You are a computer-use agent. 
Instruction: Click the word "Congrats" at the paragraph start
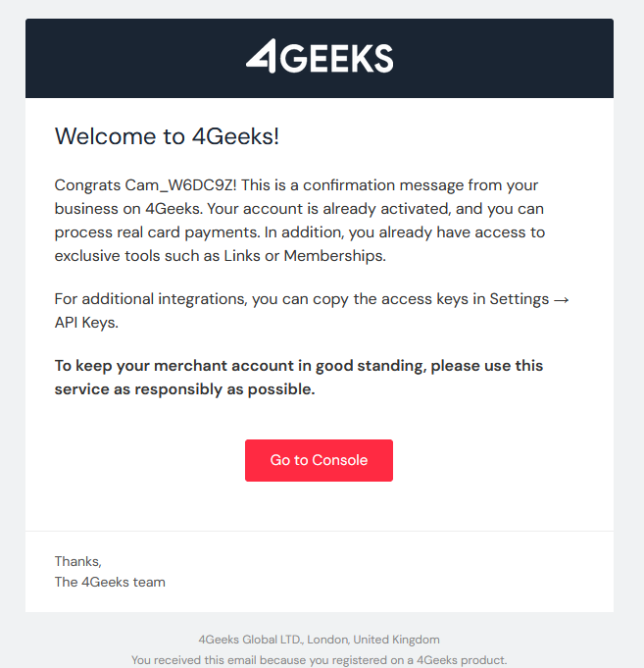87,185
